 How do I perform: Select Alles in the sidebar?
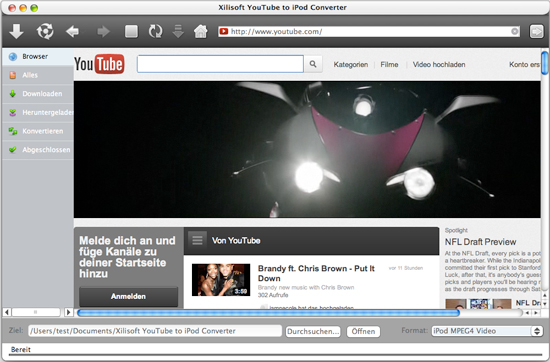38,75
